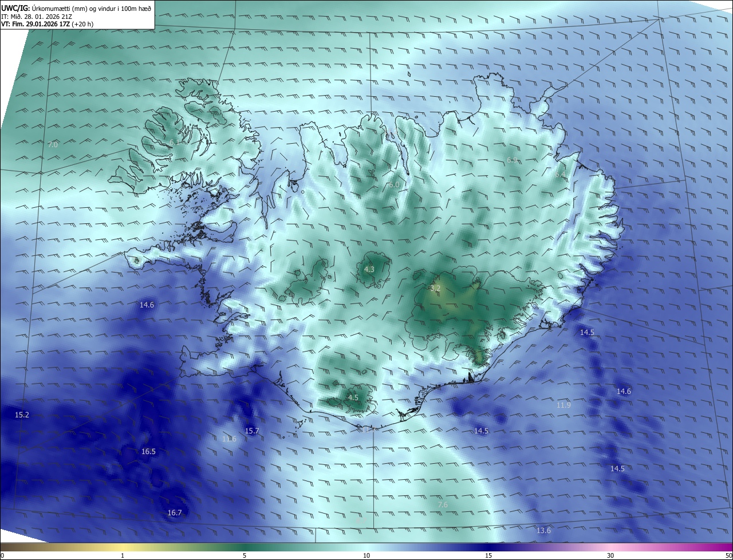Click the 4.5 value on Mýrdalsjökull glacier
The image size is (733, 560).
tap(353, 397)
